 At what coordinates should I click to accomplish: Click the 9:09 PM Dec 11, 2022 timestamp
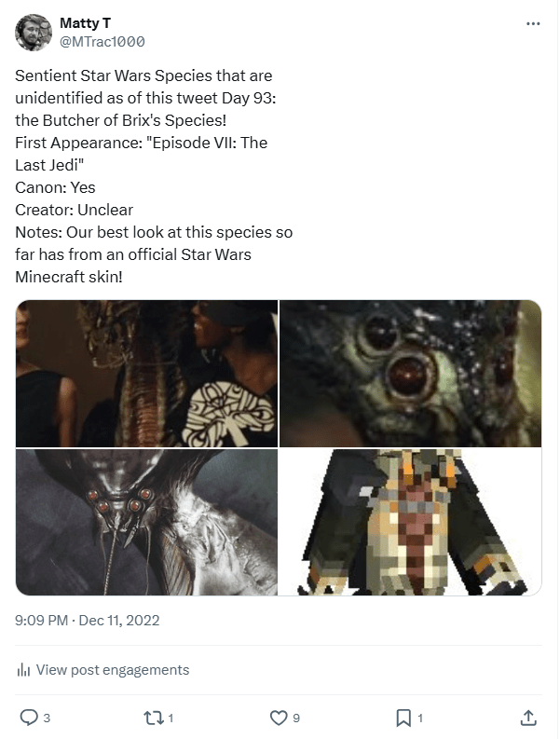pos(88,620)
